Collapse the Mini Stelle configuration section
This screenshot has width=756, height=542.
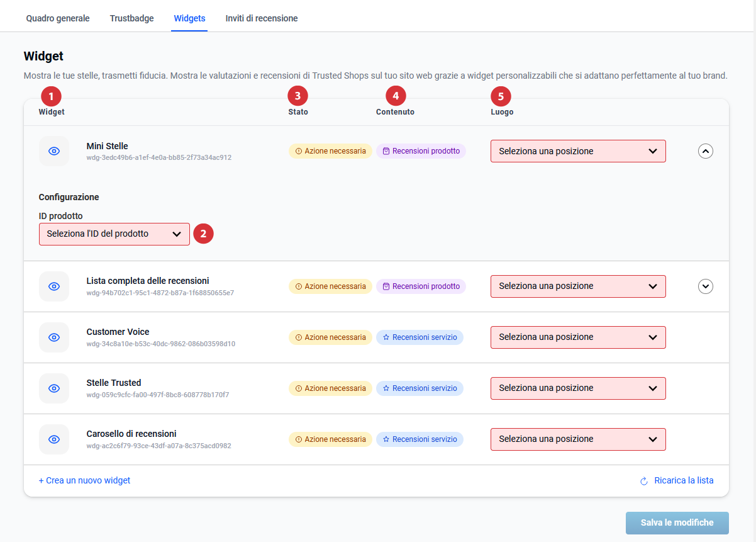[x=706, y=151]
